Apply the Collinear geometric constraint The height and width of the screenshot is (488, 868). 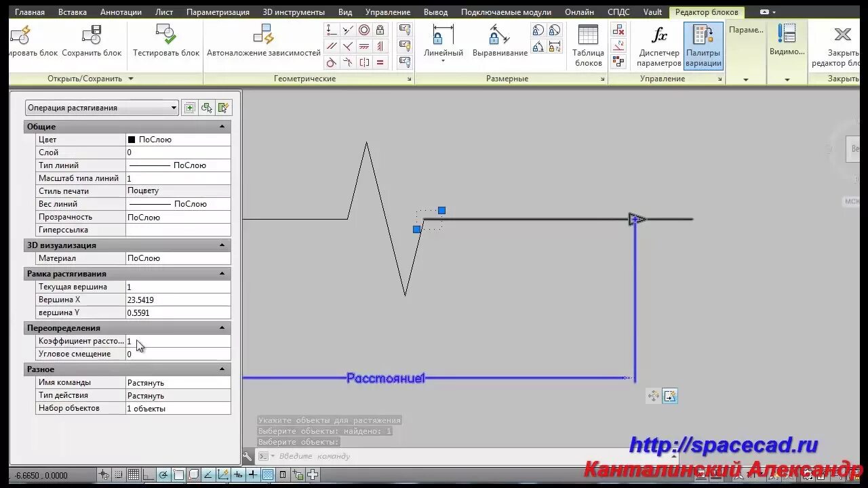(x=348, y=30)
